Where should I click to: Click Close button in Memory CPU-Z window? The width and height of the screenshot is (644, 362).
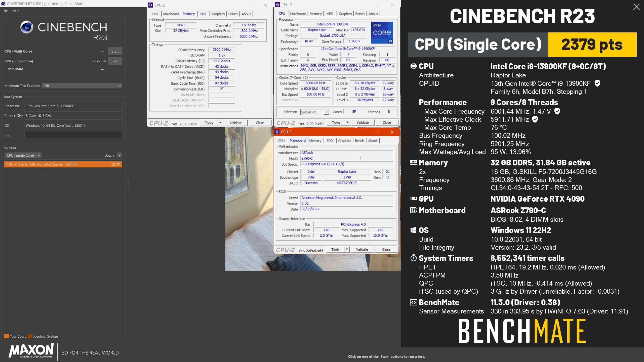point(260,123)
